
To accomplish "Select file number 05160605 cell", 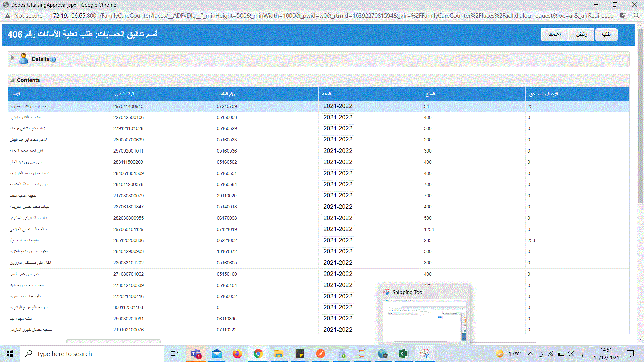I will click(267, 263).
